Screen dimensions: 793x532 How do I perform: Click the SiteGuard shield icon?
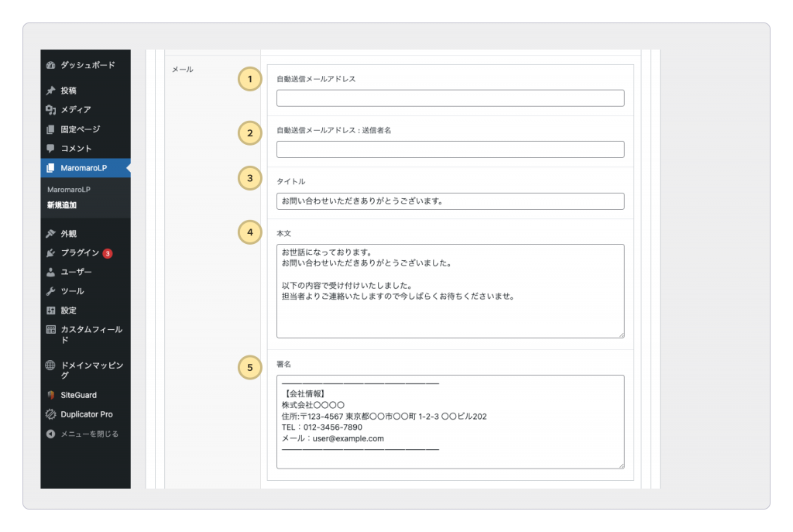click(x=51, y=395)
